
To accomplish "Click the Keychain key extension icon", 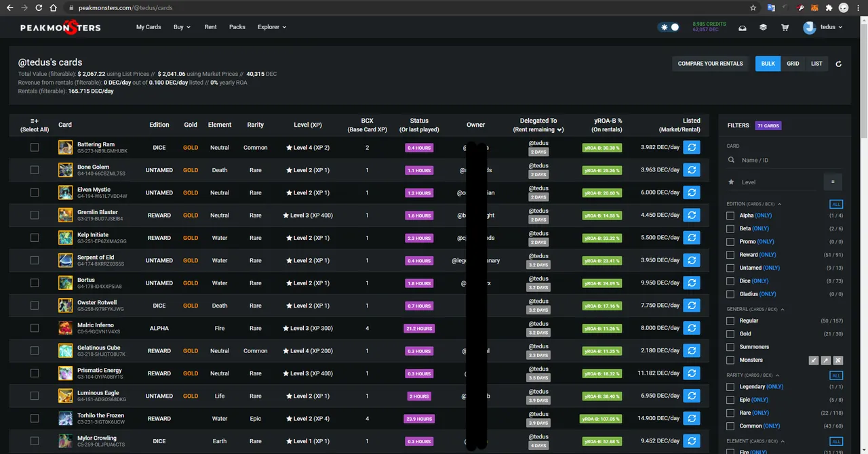I will pyautogui.click(x=801, y=8).
